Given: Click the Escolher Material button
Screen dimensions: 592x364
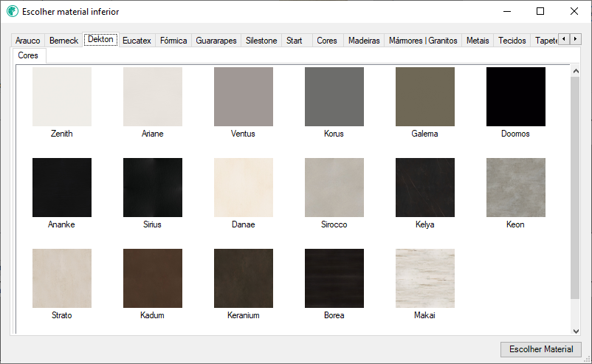Looking at the screenshot, I should 540,349.
